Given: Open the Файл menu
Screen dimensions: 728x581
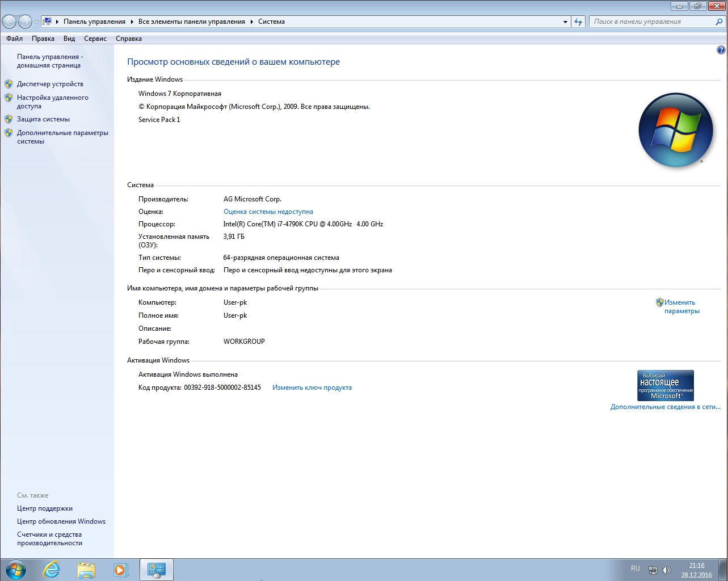Looking at the screenshot, I should (x=15, y=39).
